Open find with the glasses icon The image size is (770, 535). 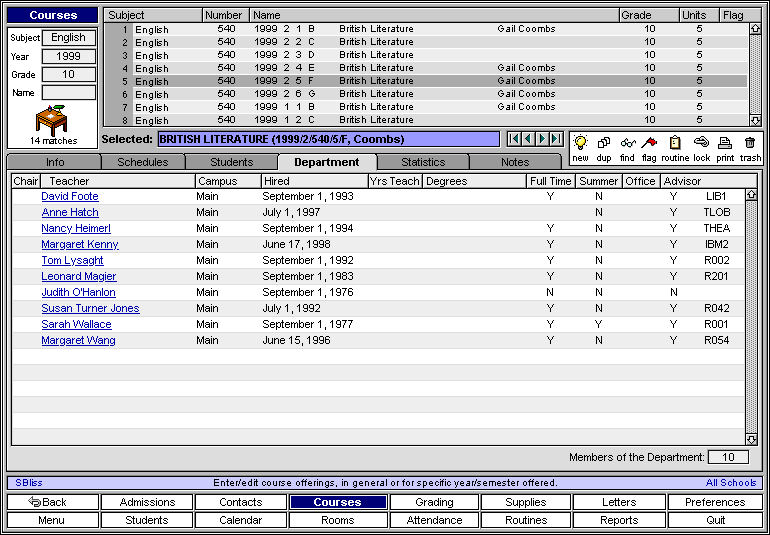coord(628,143)
